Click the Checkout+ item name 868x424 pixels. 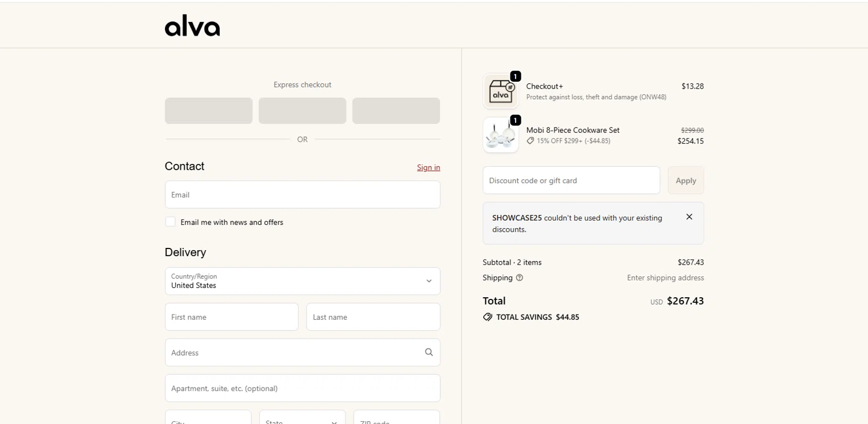[545, 86]
